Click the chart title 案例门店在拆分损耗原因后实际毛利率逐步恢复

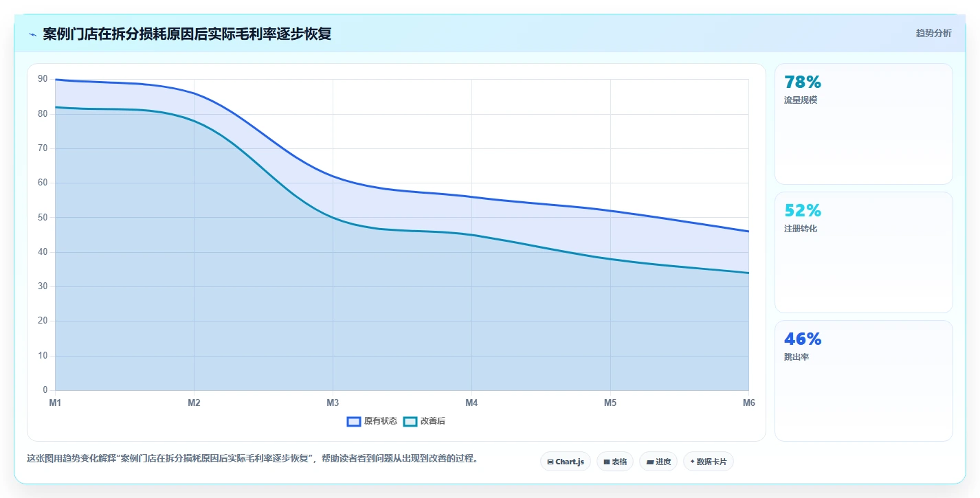[187, 34]
